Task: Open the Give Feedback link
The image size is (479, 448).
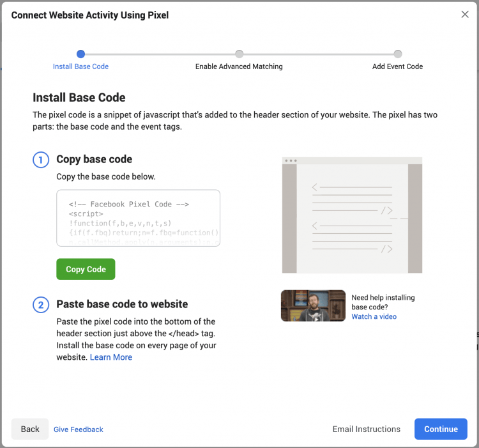Action: (79, 430)
